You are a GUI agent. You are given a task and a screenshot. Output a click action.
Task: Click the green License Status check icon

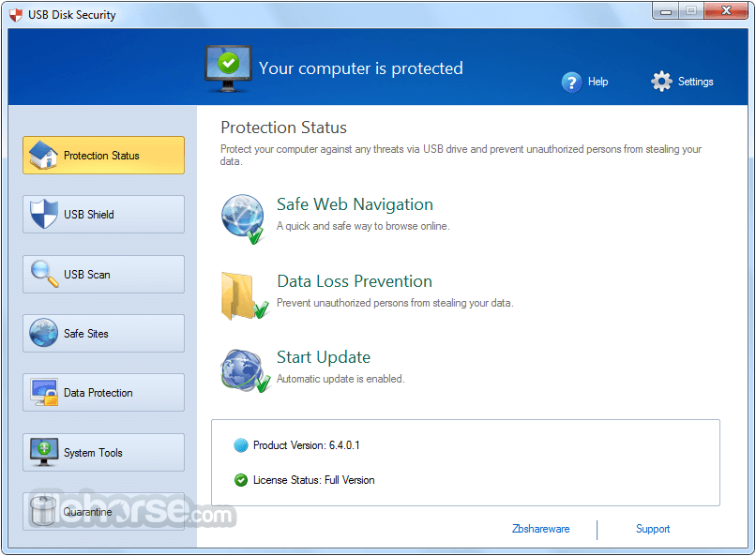point(241,480)
